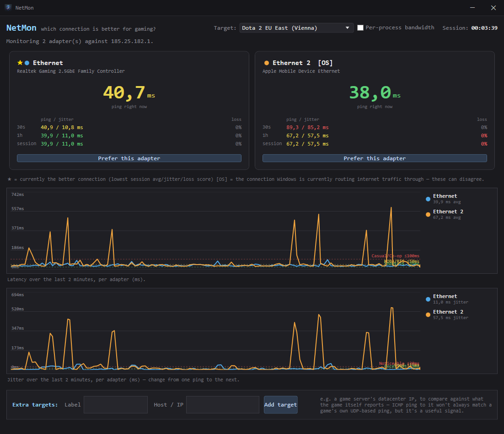Image resolution: width=504 pixels, height=434 pixels.
Task: Close the NetMon window
Action: pyautogui.click(x=493, y=7)
